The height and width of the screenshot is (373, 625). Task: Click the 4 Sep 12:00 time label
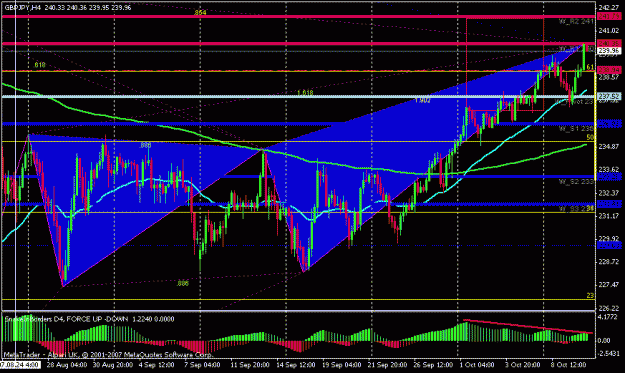156,365
